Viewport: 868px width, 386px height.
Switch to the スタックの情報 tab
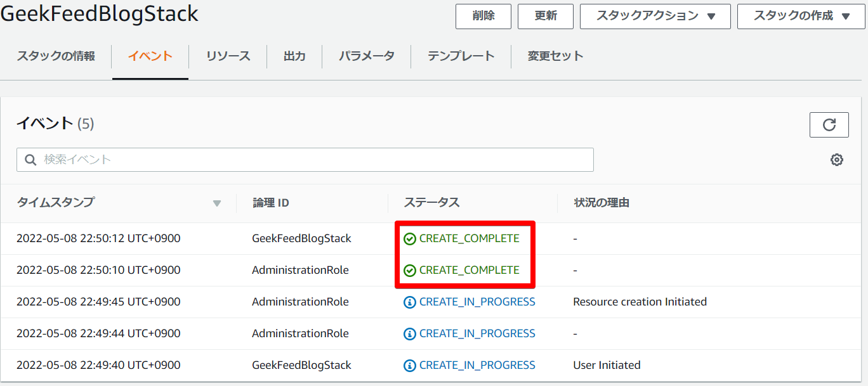56,56
